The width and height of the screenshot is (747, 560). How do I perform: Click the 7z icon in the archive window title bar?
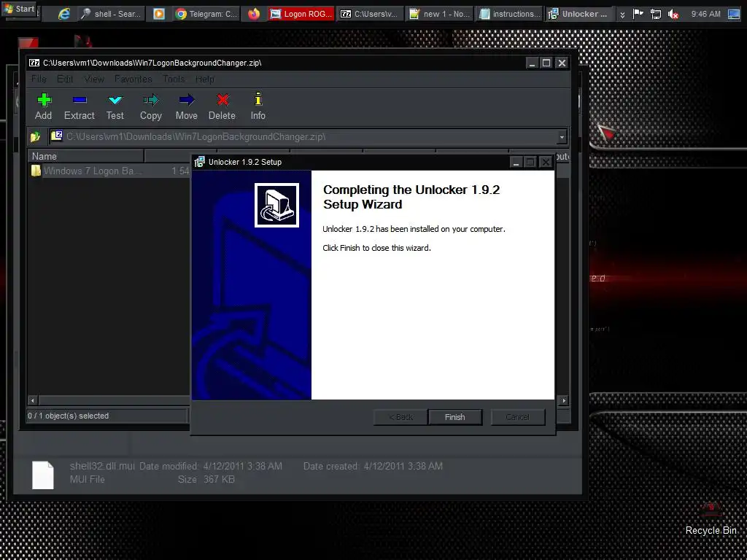[x=34, y=63]
